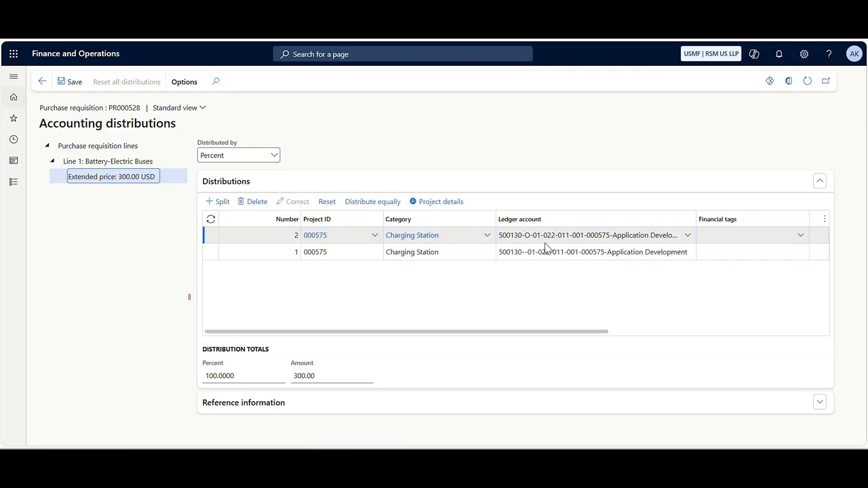This screenshot has height=488, width=868.
Task: Expand the navigation pane hamburger icon
Action: pyautogui.click(x=14, y=77)
